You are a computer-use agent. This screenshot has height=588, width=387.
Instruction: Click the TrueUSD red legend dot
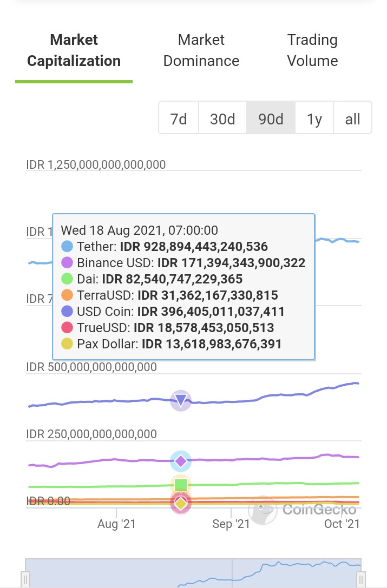(x=67, y=327)
